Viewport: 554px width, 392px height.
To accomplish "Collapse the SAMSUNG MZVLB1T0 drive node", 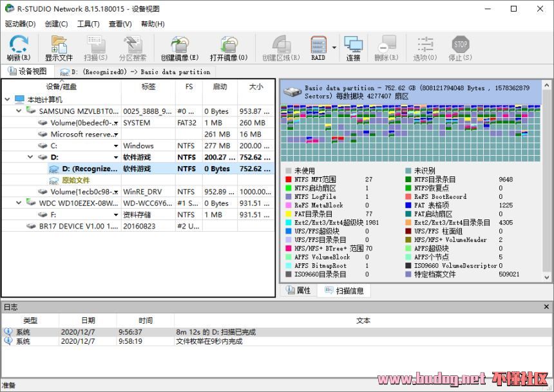I will click(x=19, y=111).
